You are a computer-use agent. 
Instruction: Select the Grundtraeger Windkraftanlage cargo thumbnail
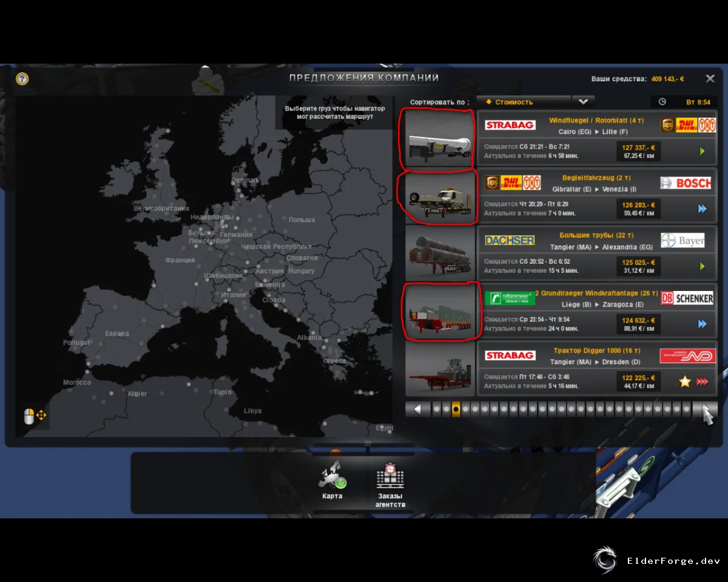coord(440,312)
